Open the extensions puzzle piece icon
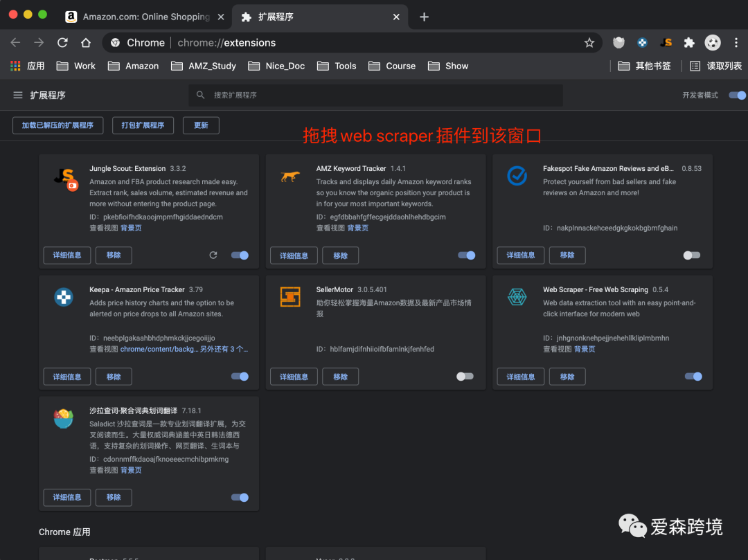Image resolution: width=748 pixels, height=560 pixels. click(689, 42)
